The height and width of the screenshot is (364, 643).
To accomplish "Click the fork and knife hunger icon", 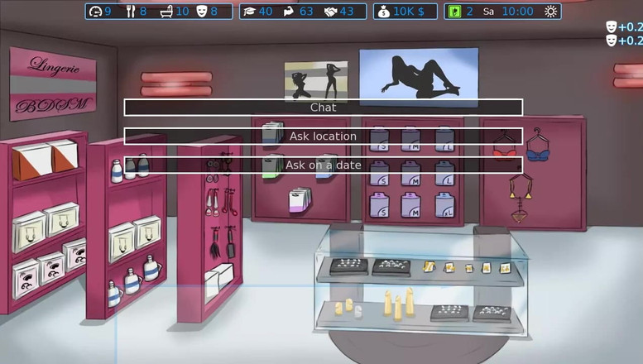I will pos(131,12).
